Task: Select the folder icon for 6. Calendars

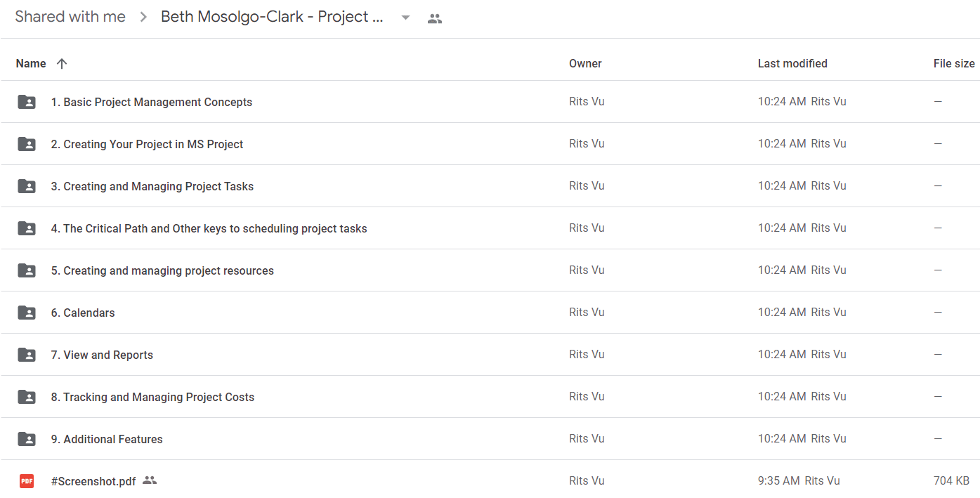Action: click(27, 313)
